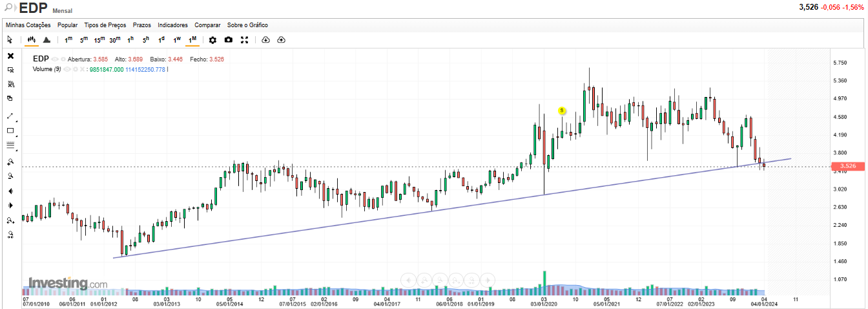
Task: Click the 3.526 current price label
Action: point(848,166)
